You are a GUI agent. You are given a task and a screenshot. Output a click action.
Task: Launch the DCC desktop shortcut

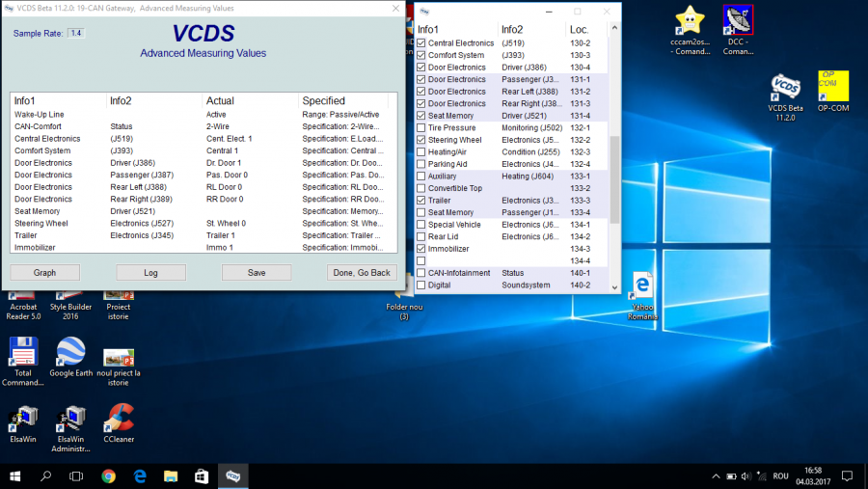point(738,21)
